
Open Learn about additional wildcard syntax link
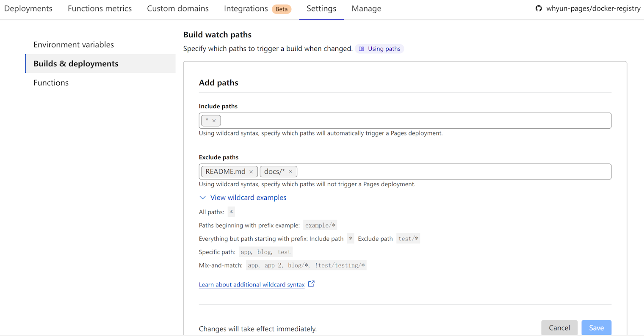(252, 285)
